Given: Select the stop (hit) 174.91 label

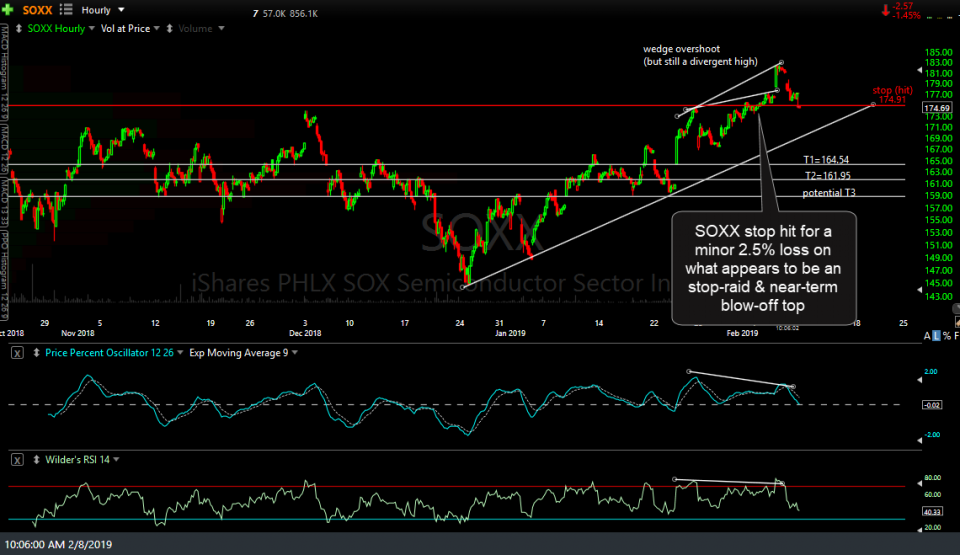Looking at the screenshot, I should 892,95.
